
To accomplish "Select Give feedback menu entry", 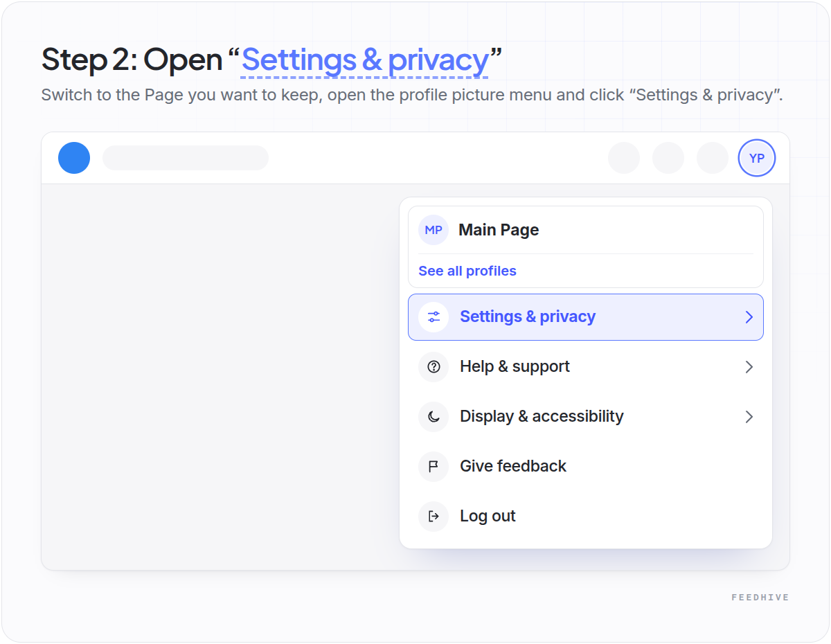I will 586,466.
